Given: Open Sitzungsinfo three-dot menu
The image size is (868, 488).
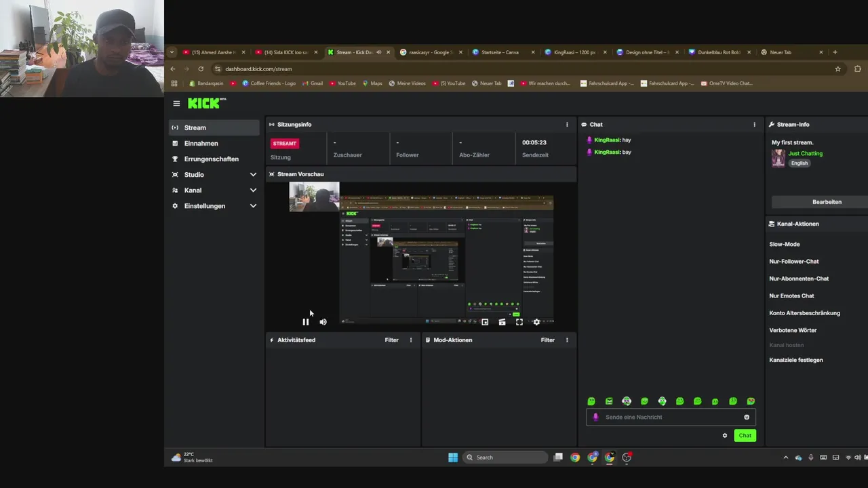Looking at the screenshot, I should point(567,125).
